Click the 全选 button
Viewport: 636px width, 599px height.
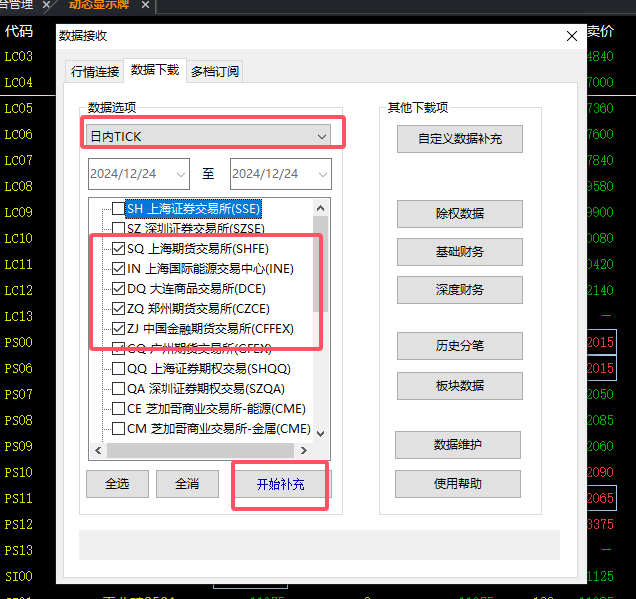point(117,483)
